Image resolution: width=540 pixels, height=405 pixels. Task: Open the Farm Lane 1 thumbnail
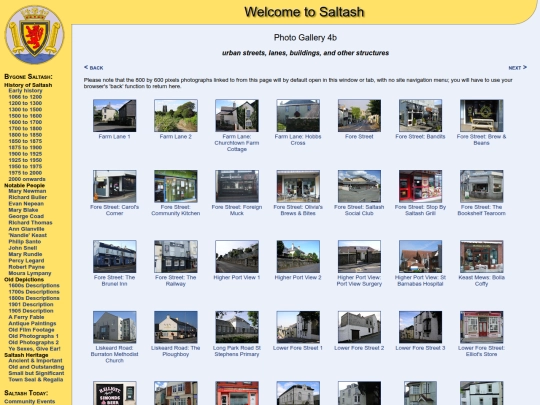[x=115, y=116]
